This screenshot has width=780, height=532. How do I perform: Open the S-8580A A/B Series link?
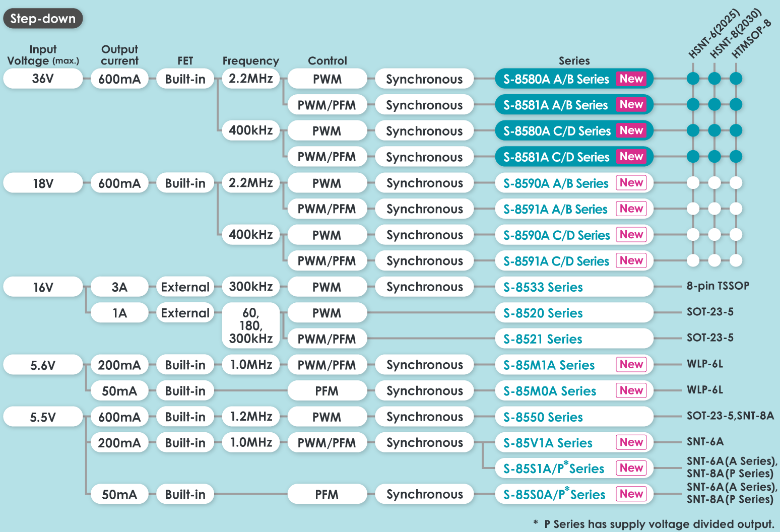[556, 79]
